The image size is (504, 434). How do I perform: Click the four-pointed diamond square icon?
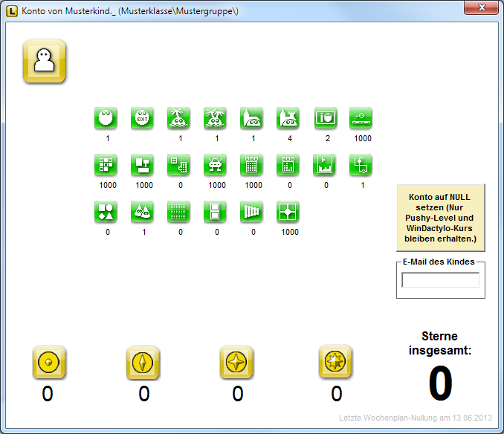[288, 212]
